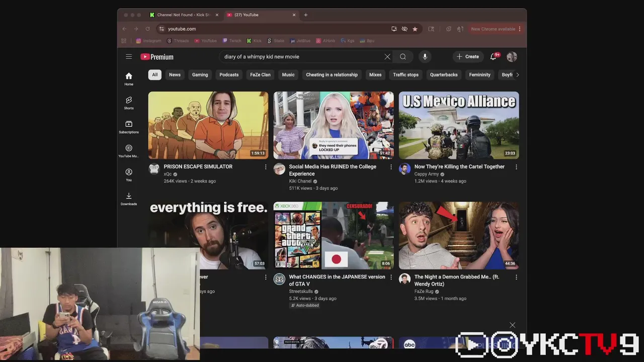Open the U.S Mexico Alliance thumbnail
The height and width of the screenshot is (362, 644).
coord(459,125)
